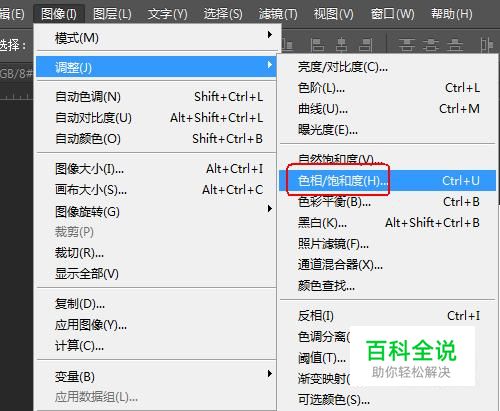
Task: Click the Distribute vertical centers icon
Action: pos(431,45)
